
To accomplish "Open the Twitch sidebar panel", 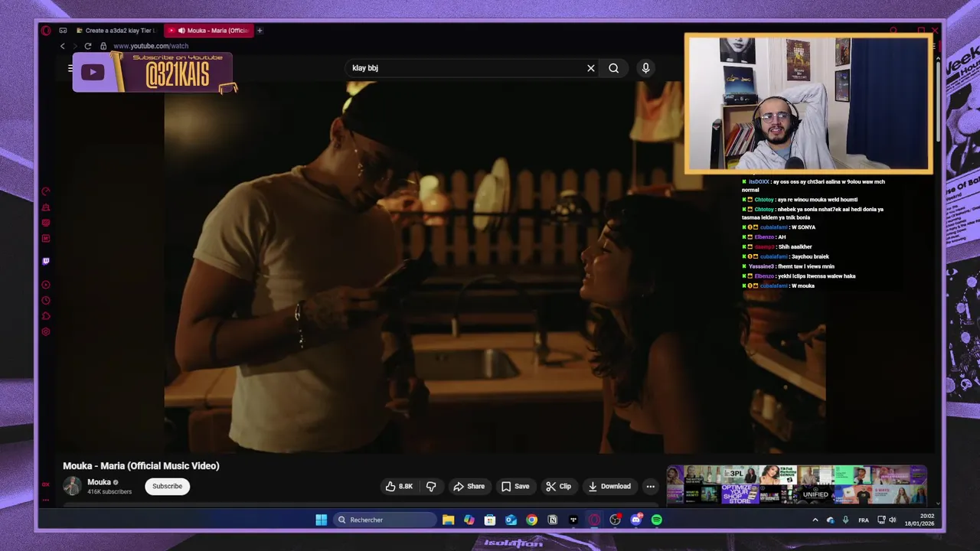I will (46, 261).
